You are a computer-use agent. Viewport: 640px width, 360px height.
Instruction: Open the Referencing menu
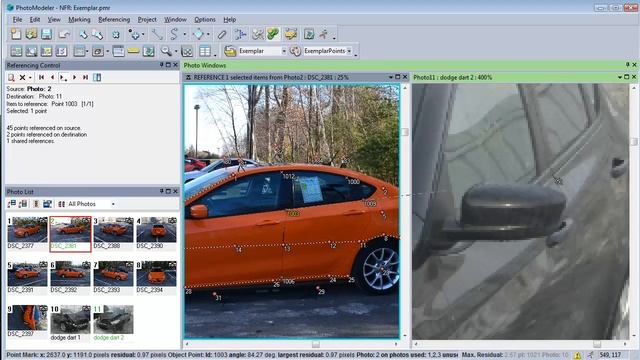coord(114,20)
